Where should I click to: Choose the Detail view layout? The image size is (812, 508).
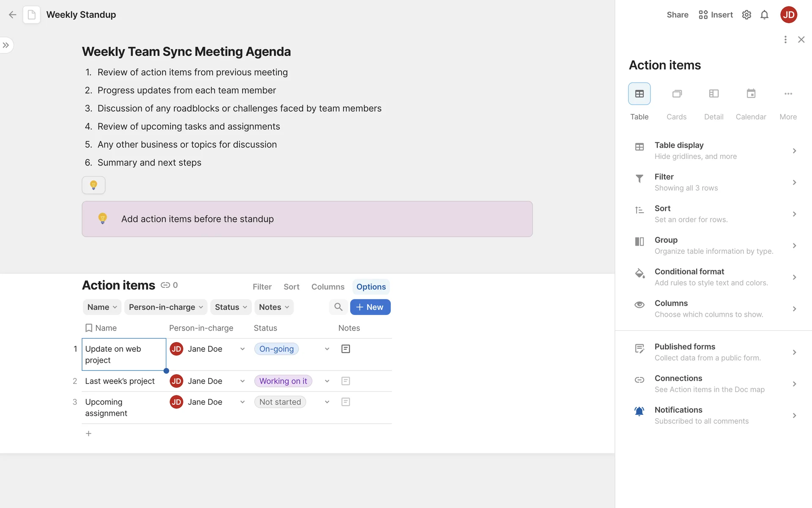click(713, 94)
